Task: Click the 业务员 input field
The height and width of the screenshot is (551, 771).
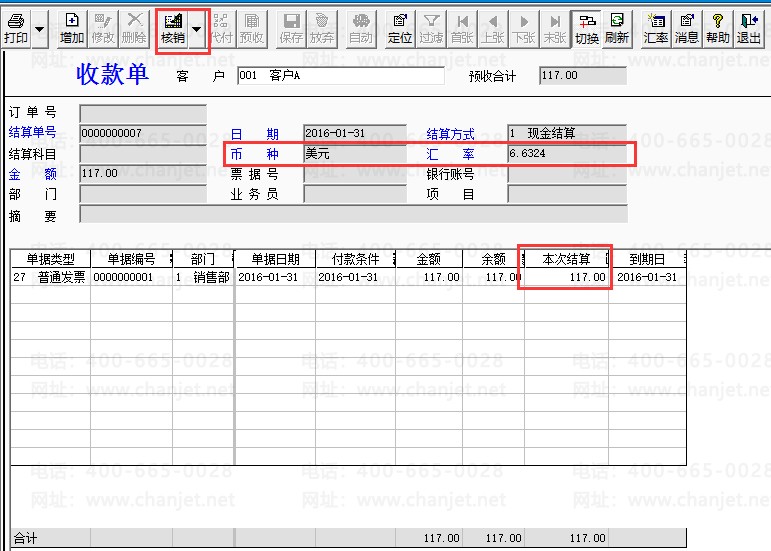Action: pyautogui.click(x=355, y=194)
